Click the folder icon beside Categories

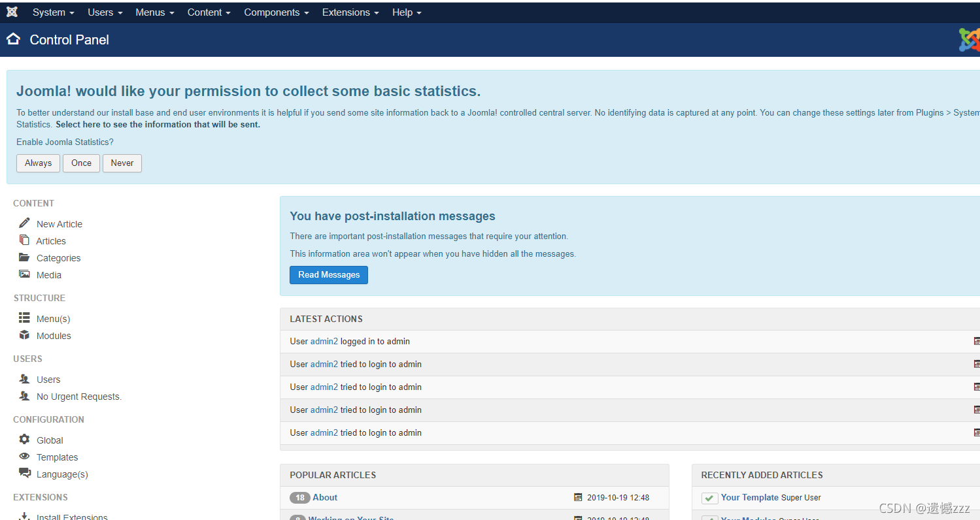coord(24,257)
